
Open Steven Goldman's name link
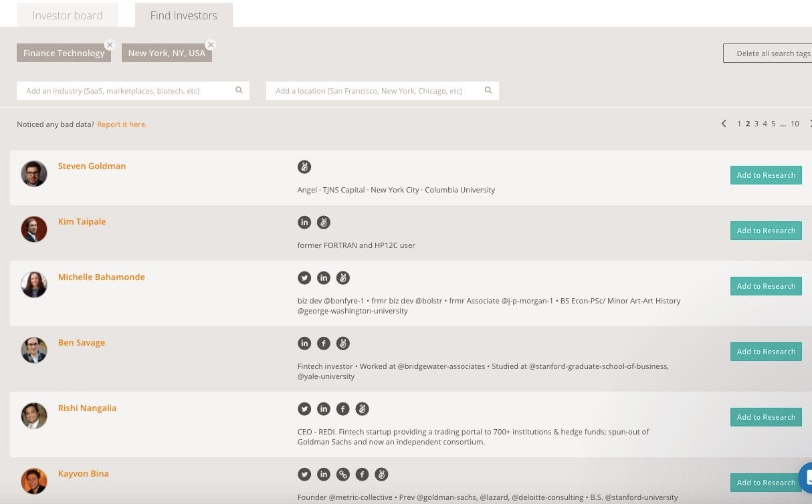(x=92, y=166)
